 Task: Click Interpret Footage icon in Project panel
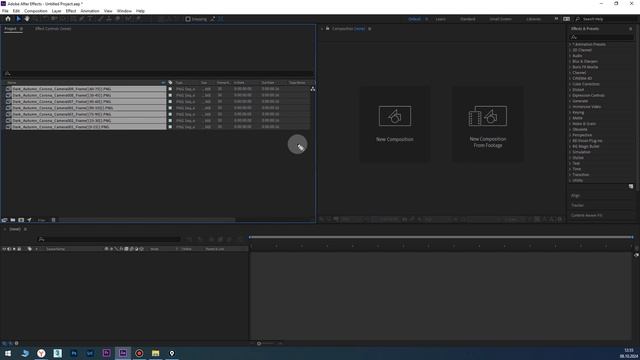click(x=4, y=220)
